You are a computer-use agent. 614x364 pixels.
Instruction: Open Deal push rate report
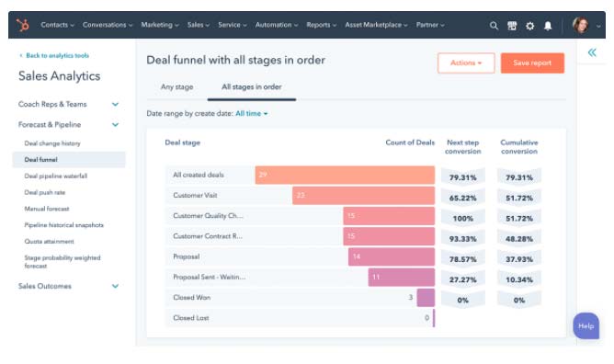[x=45, y=192]
